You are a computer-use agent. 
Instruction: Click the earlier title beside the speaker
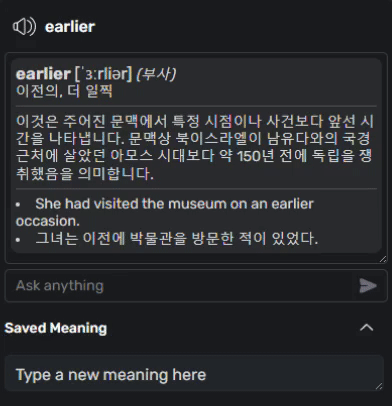[x=70, y=27]
